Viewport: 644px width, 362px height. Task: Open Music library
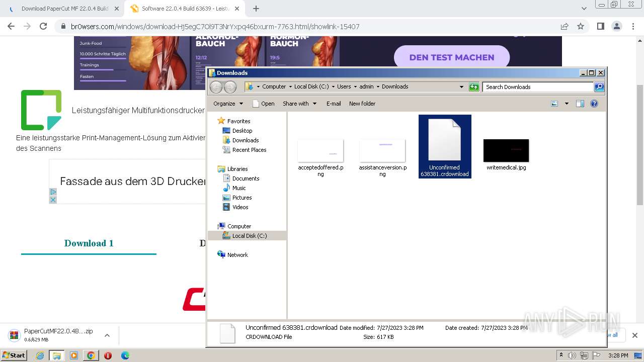click(x=234, y=188)
